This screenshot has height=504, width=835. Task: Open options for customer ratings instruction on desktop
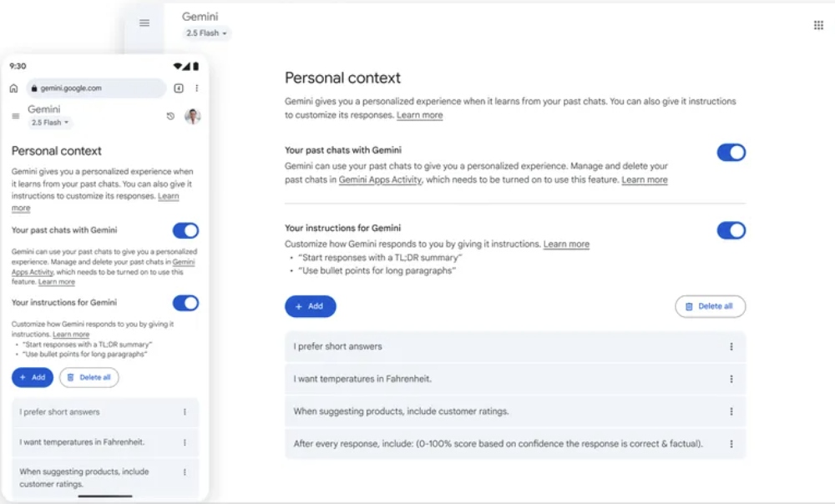click(x=731, y=411)
